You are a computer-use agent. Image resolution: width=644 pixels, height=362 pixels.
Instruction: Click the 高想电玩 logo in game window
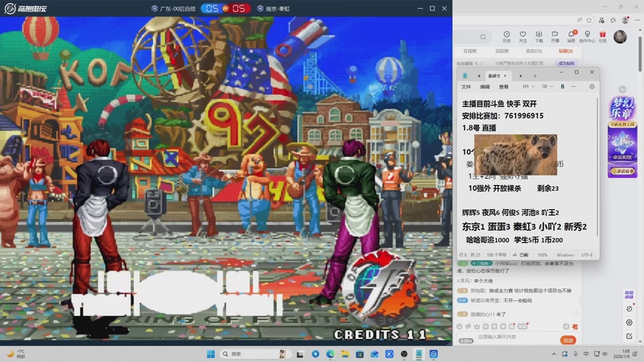26,8
